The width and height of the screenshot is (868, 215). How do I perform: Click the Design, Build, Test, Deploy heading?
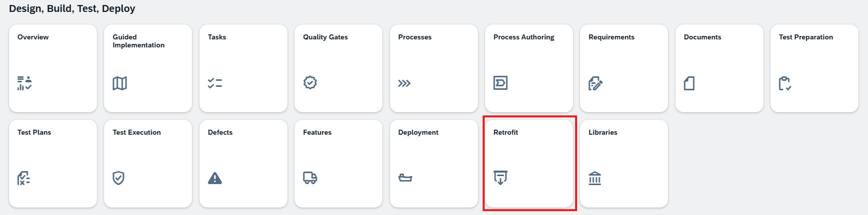tap(72, 8)
